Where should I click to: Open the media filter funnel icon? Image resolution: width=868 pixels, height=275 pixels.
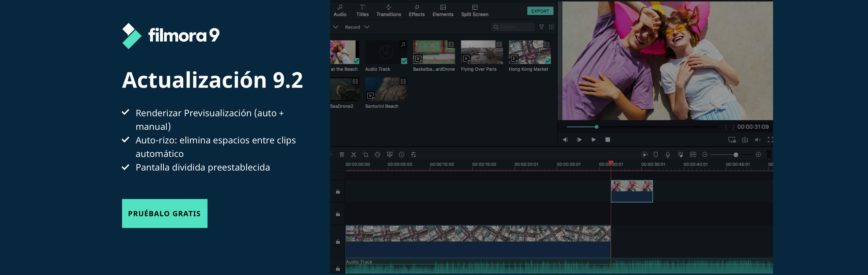coord(541,27)
